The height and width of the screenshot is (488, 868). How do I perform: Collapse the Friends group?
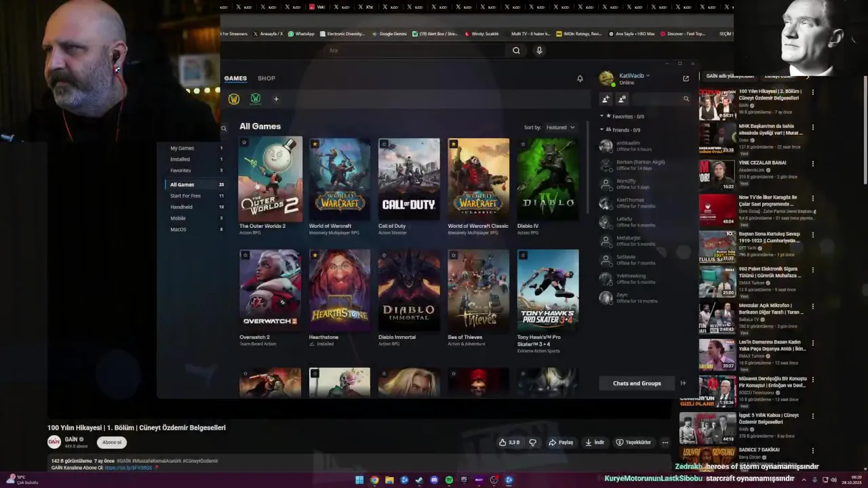pos(601,130)
